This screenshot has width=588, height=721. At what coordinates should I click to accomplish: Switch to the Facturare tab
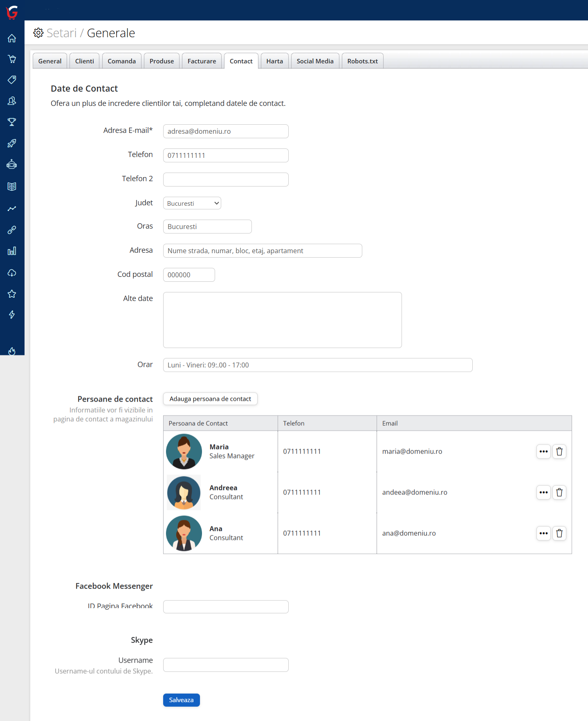[x=202, y=61]
